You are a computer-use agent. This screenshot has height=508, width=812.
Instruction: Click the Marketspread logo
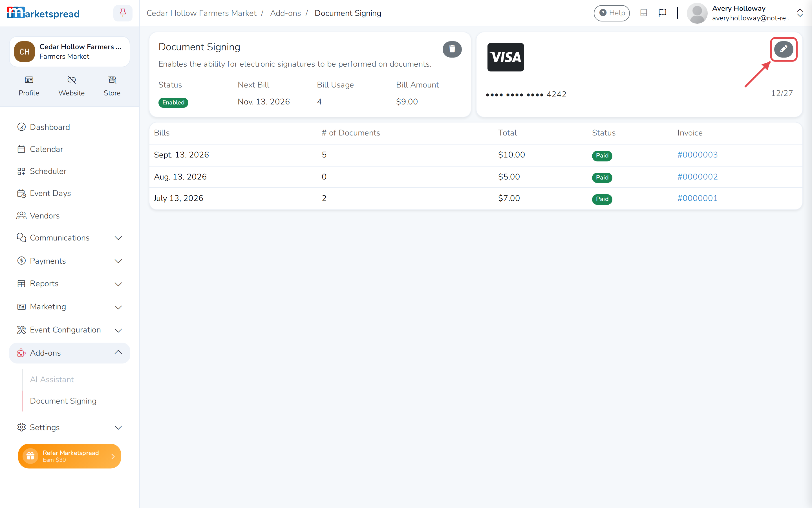pos(43,13)
